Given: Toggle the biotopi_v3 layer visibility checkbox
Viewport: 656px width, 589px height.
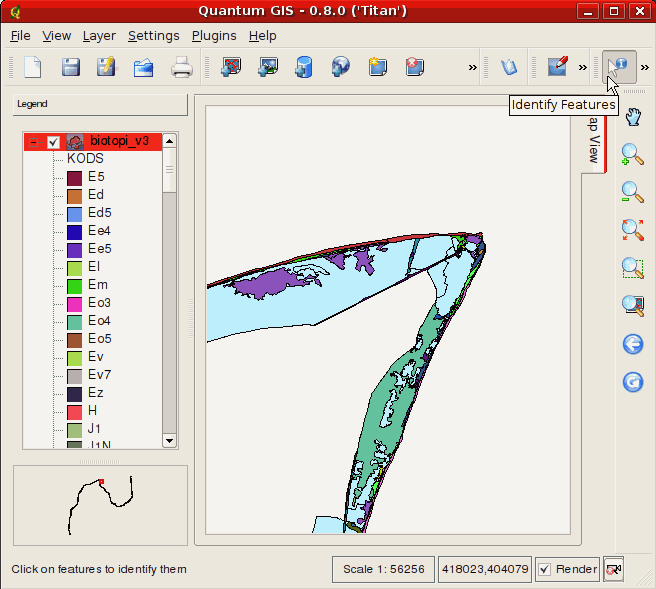Looking at the screenshot, I should tap(53, 142).
